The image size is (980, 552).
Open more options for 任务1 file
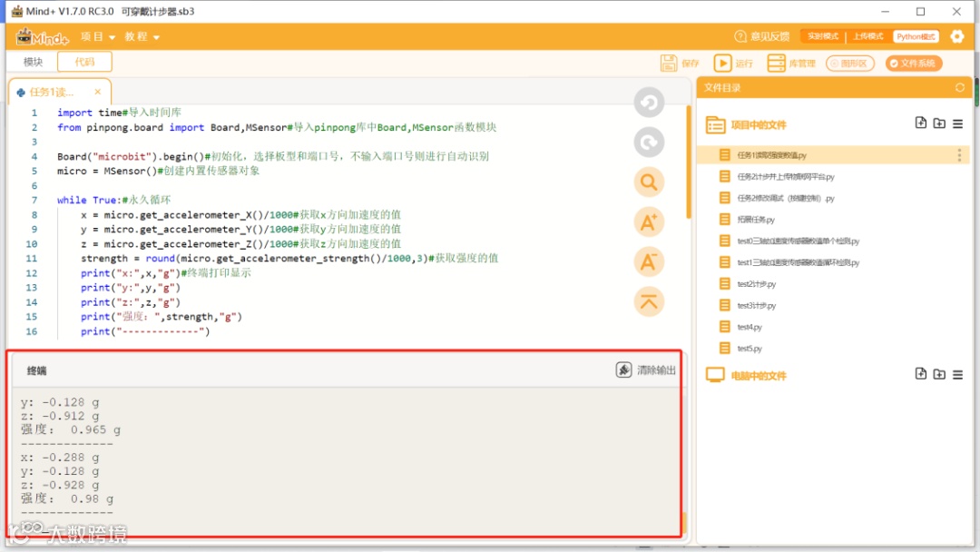coord(959,155)
